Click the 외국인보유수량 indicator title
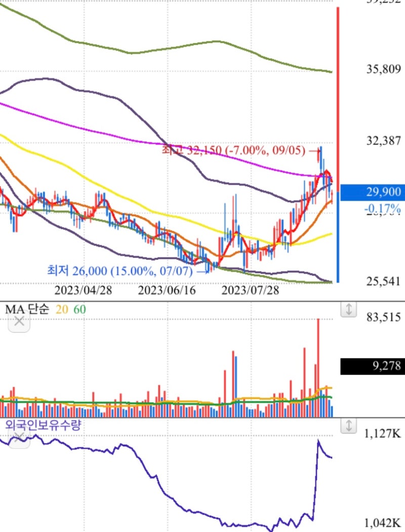The image size is (405, 532). pyautogui.click(x=43, y=425)
